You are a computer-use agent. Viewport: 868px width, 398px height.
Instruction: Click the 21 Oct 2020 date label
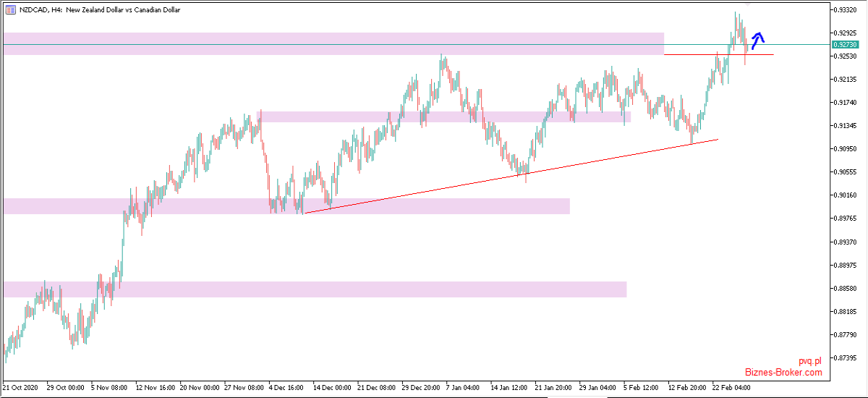21,387
